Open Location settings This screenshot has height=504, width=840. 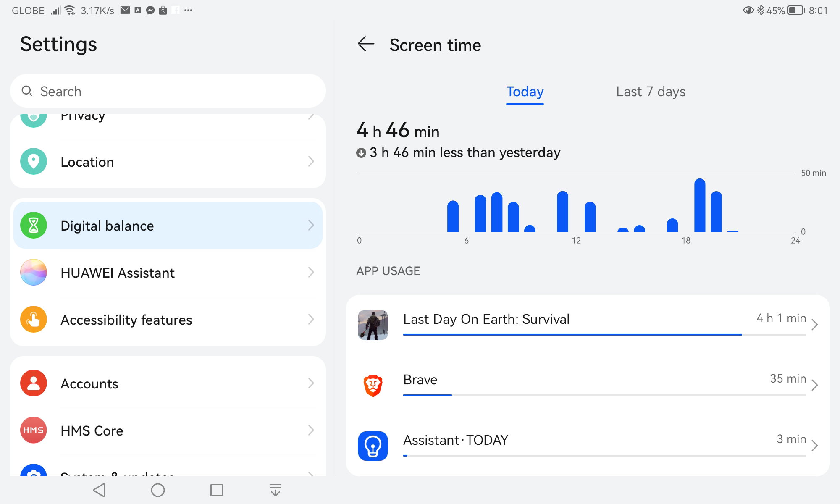[168, 162]
